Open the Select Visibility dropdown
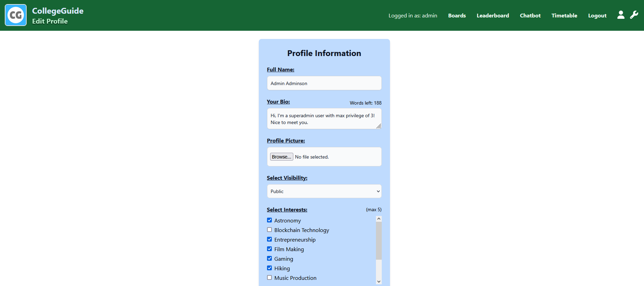This screenshot has height=286, width=644. (x=324, y=191)
